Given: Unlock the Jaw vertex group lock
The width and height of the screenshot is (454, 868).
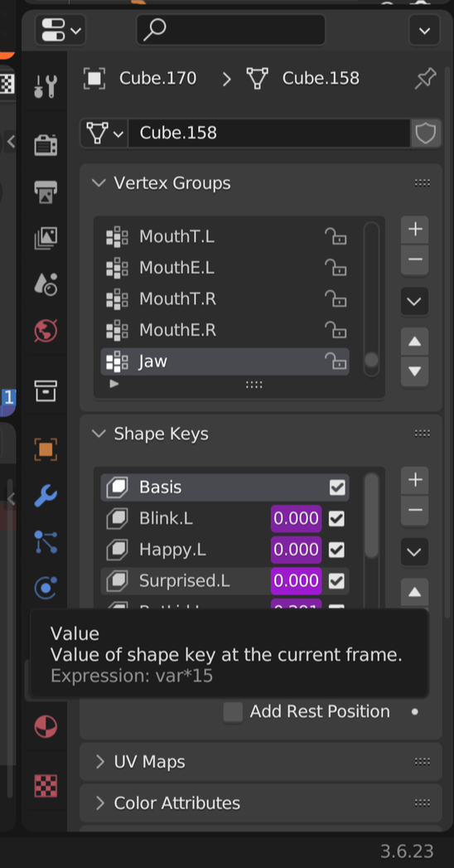Looking at the screenshot, I should [x=336, y=361].
